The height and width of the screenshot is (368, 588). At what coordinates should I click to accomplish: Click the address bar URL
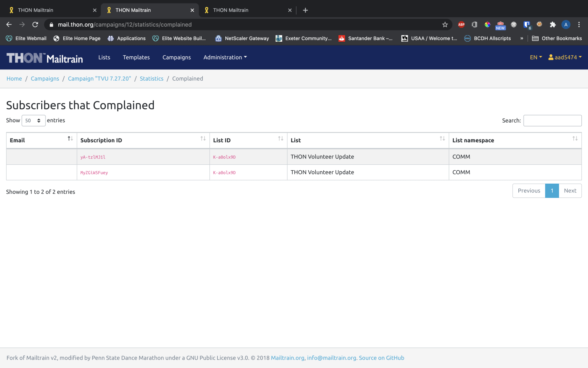point(125,25)
